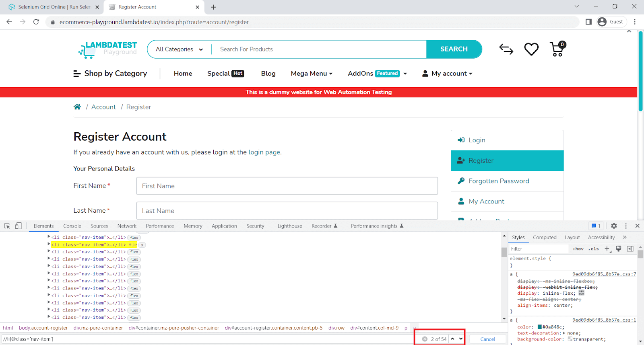Switch to the Security tab

tap(255, 226)
